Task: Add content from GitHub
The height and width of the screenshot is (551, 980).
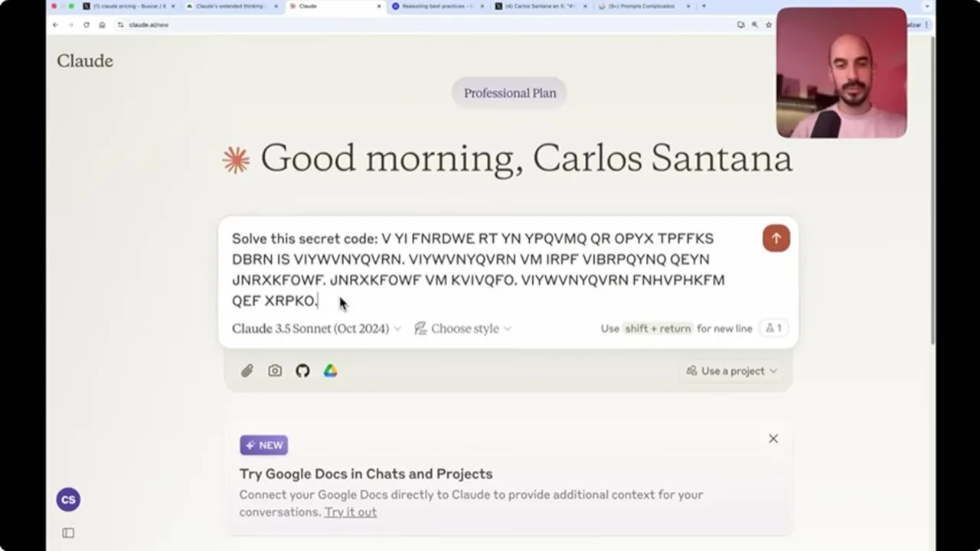Action: click(302, 370)
